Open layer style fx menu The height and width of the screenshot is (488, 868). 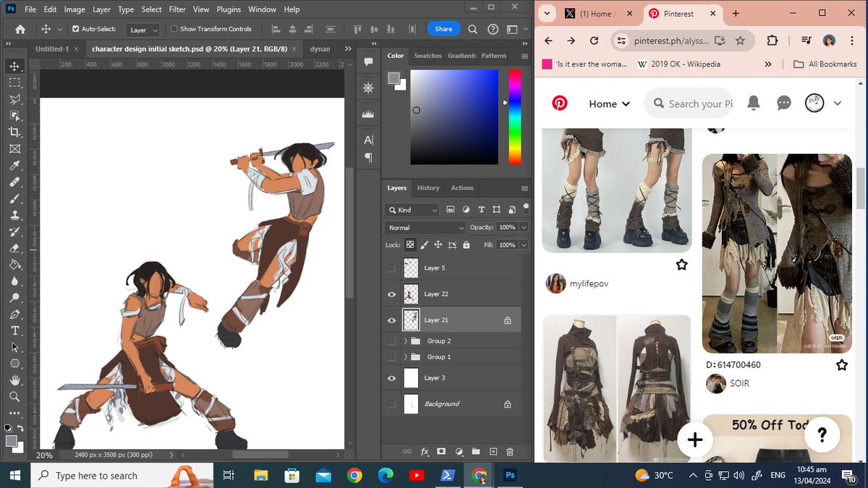click(x=425, y=451)
